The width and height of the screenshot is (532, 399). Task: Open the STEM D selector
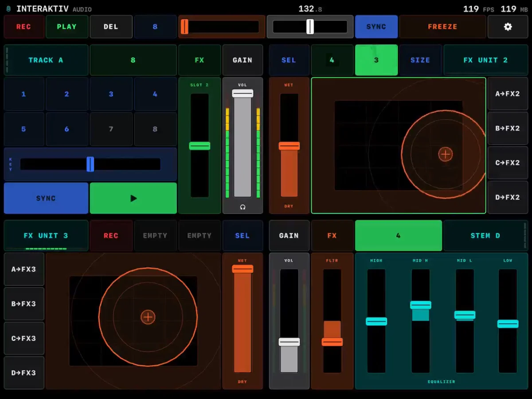pos(485,235)
